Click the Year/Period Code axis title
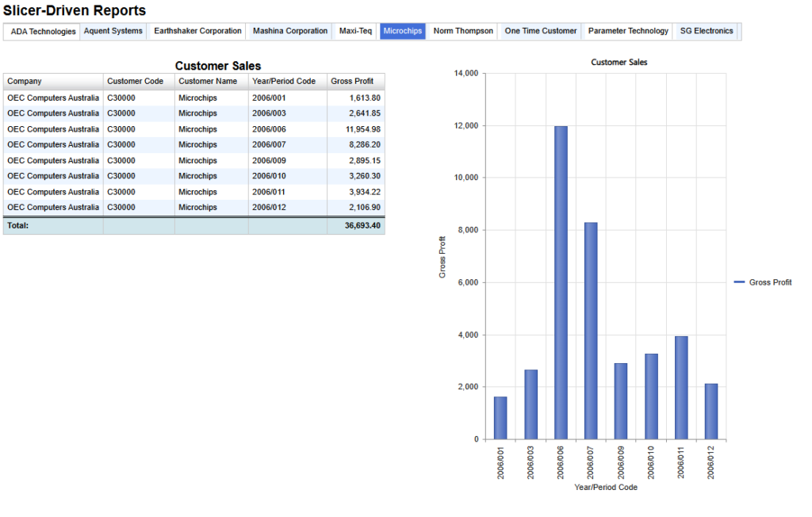Viewport: 812px width, 517px height. 606,488
